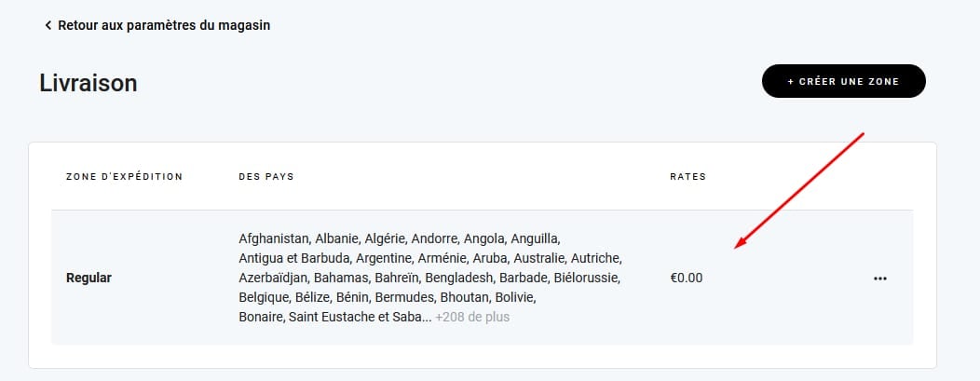The height and width of the screenshot is (381, 980).
Task: Open the three-dot options menu for Regular
Action: point(880,279)
